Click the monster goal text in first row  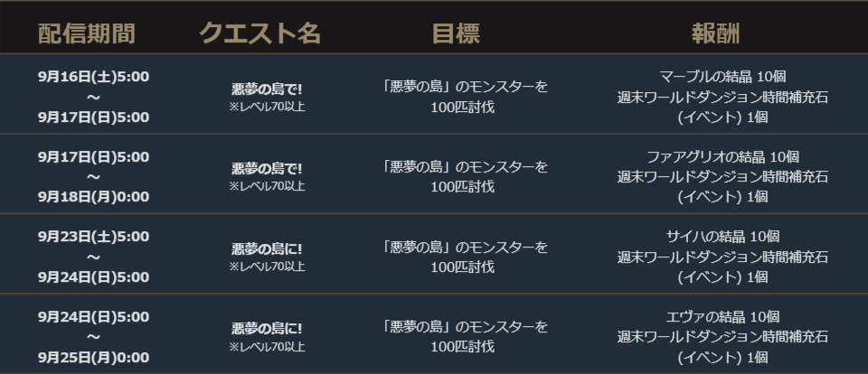click(x=464, y=88)
